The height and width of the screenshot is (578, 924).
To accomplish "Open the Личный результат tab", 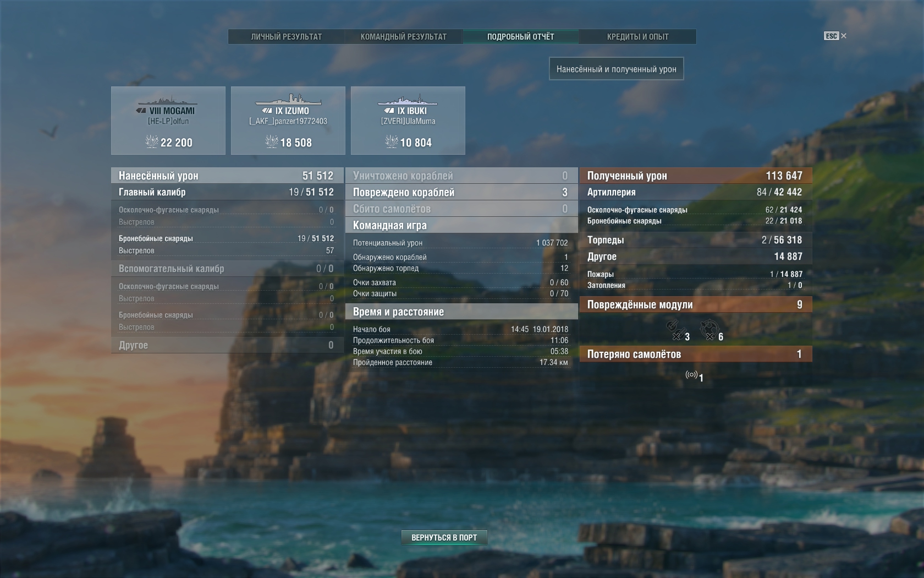I will pos(286,37).
